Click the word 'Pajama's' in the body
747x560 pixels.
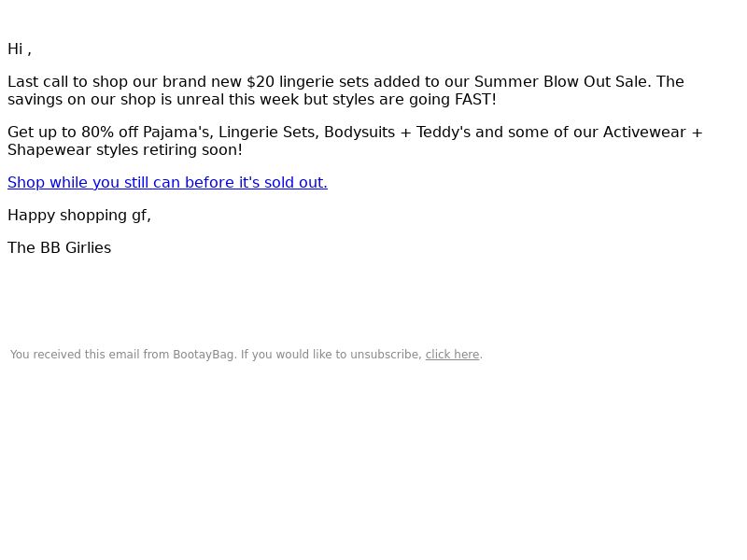[x=176, y=133]
